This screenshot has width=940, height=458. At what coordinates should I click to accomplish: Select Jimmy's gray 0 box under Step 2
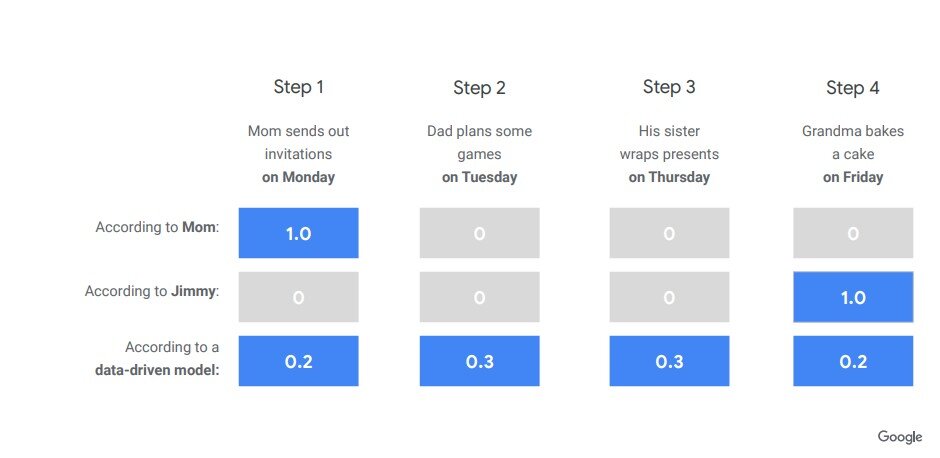point(480,297)
